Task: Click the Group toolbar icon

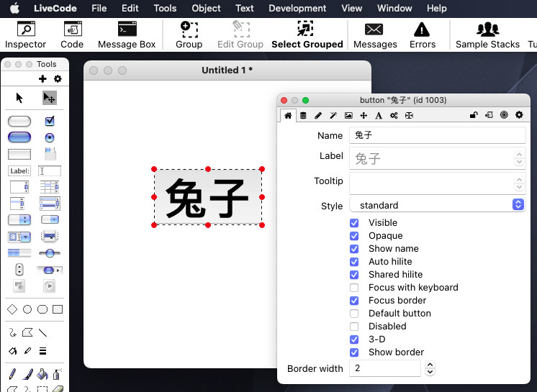Action: point(189,35)
